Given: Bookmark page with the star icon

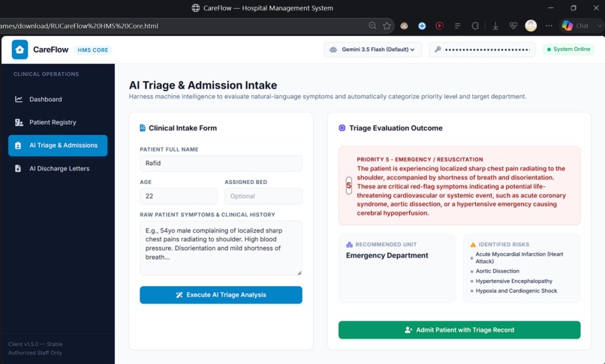Looking at the screenshot, I should click(387, 26).
